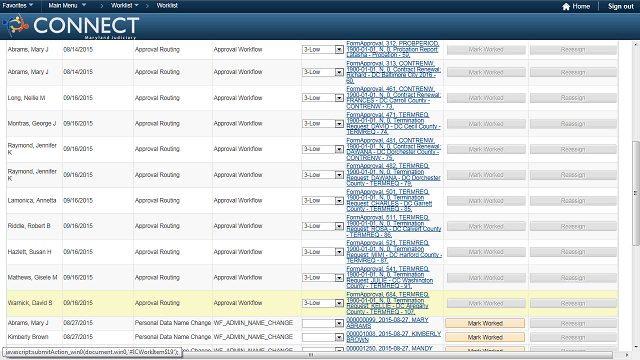640x360 pixels.
Task: Click Reassign in Warnick, David B row
Action: (x=573, y=303)
